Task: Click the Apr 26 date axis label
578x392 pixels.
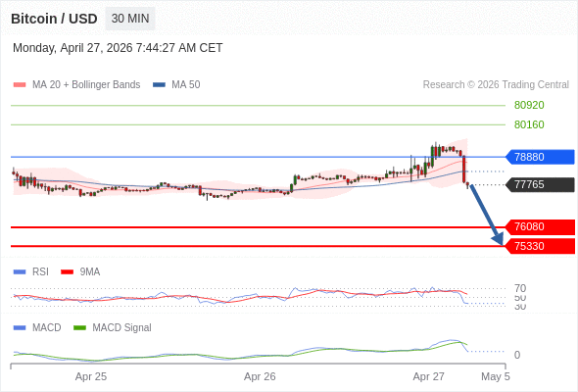Action: (260, 376)
